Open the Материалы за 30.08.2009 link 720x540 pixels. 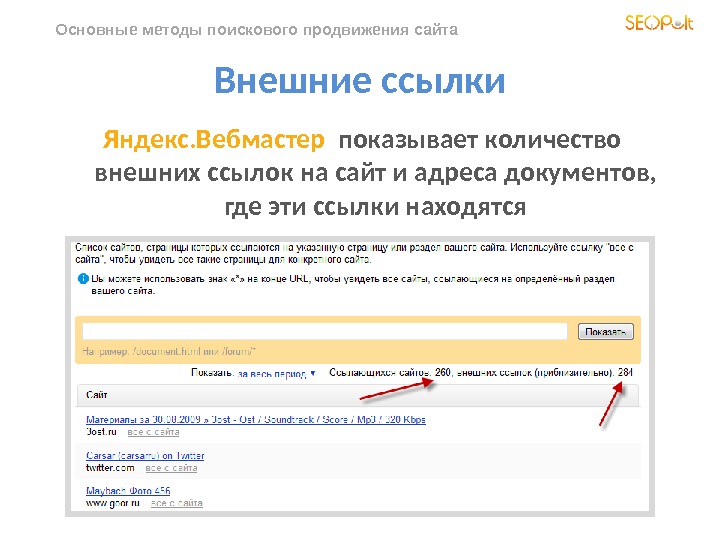pos(256,420)
